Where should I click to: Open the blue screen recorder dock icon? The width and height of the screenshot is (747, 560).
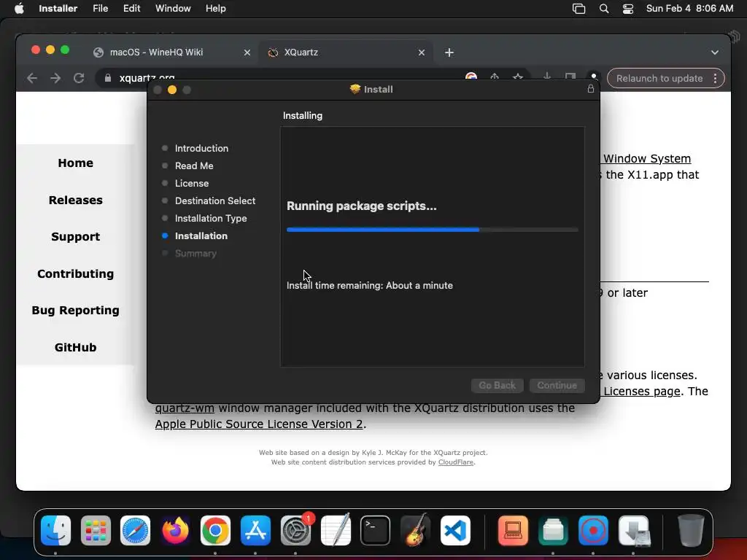tap(593, 530)
